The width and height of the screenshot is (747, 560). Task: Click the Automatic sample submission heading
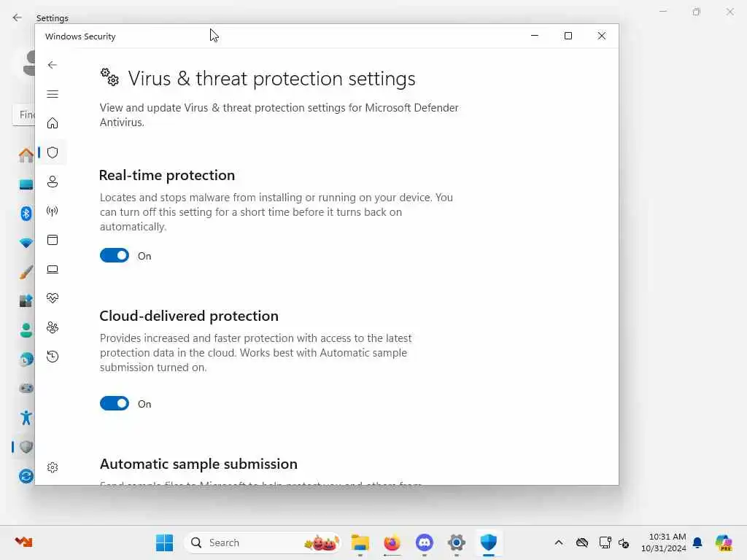198,464
